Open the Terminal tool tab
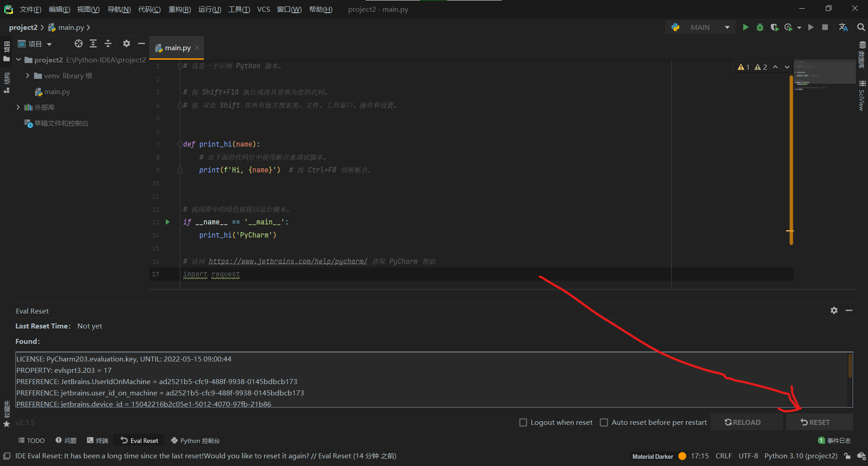 tap(98, 441)
